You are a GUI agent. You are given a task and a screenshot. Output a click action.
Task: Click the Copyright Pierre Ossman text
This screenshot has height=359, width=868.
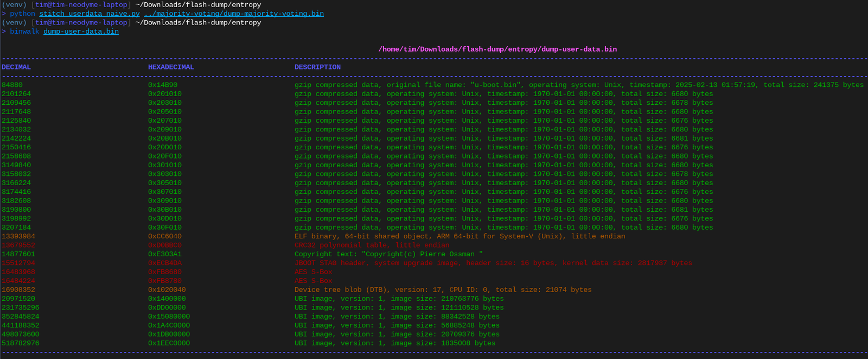388,254
